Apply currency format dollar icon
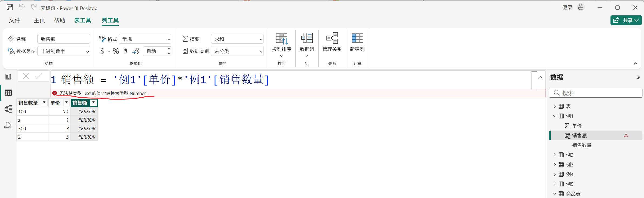The height and width of the screenshot is (198, 644). pyautogui.click(x=102, y=51)
